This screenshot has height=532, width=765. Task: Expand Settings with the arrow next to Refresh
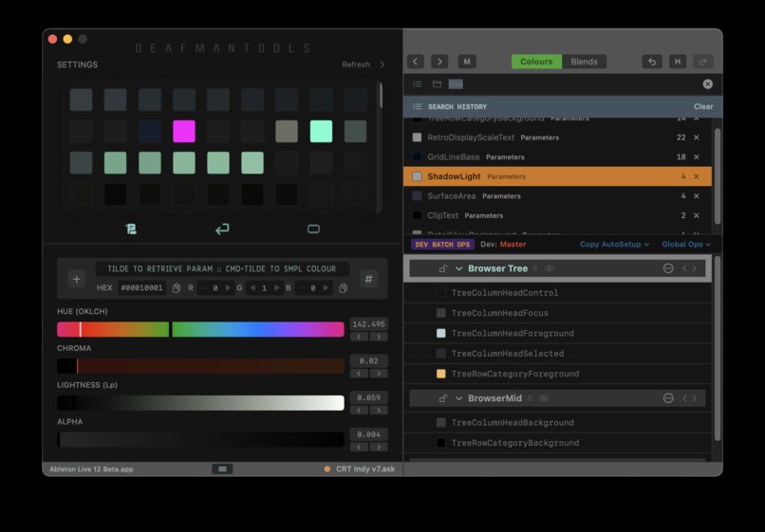coord(382,64)
